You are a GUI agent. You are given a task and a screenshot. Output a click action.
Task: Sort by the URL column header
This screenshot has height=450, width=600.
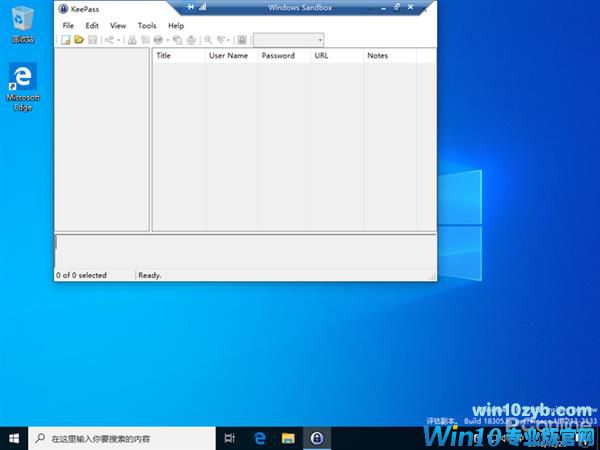click(338, 55)
